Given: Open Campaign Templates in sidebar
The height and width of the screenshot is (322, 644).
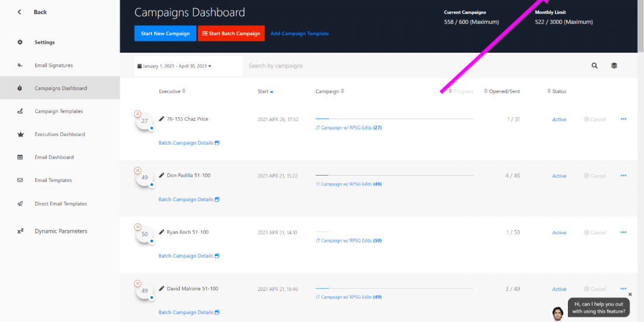Looking at the screenshot, I should pyautogui.click(x=59, y=111).
